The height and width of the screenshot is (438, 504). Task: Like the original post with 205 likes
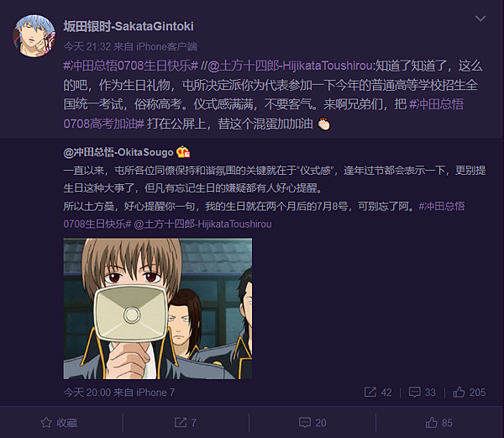(470, 393)
